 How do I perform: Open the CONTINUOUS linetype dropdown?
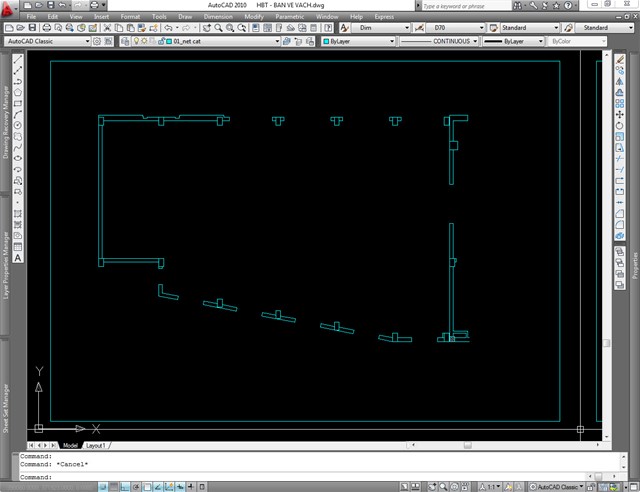[x=439, y=41]
